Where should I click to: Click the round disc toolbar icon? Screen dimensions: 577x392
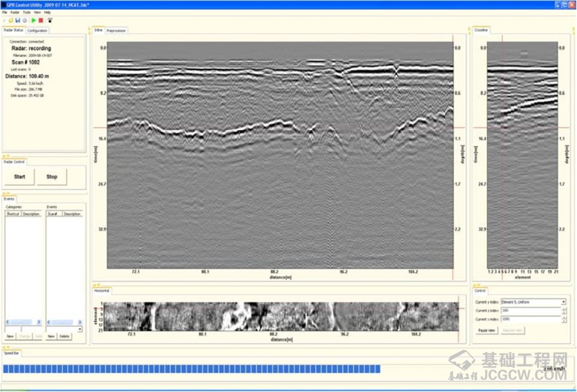click(25, 20)
